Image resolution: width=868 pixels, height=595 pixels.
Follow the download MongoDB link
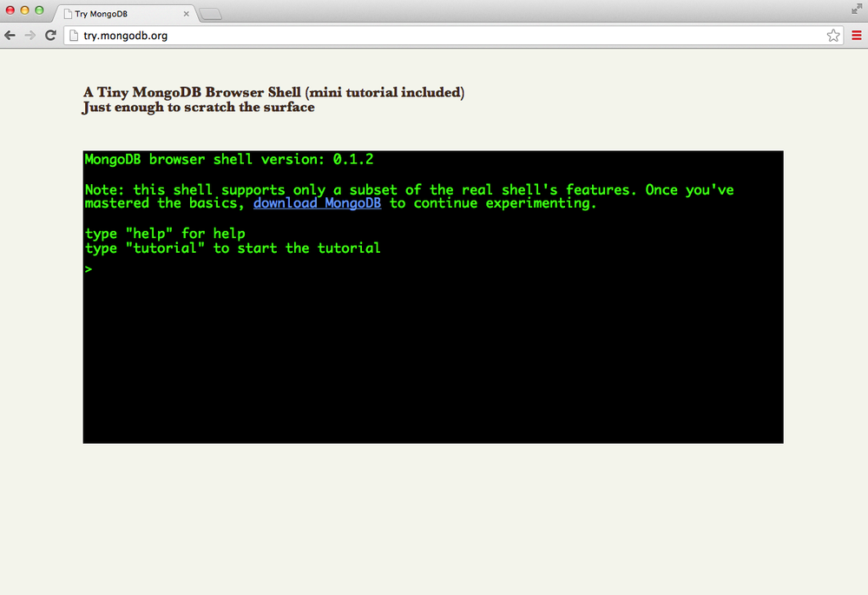[317, 202]
